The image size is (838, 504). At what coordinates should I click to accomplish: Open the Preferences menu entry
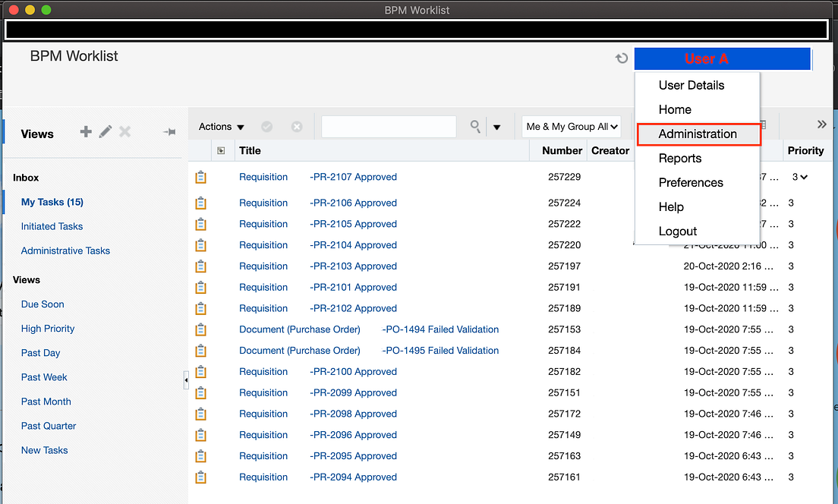690,182
